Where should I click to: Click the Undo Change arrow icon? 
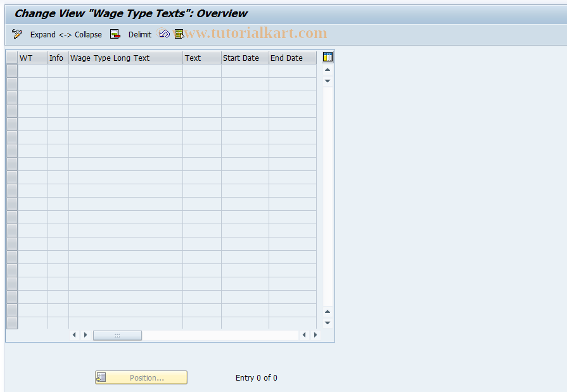[x=164, y=34]
